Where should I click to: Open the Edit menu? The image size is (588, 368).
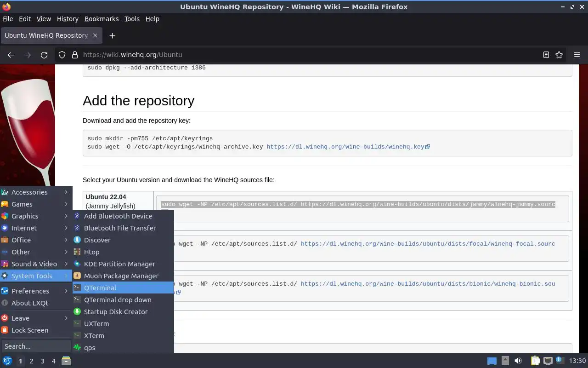tap(25, 19)
